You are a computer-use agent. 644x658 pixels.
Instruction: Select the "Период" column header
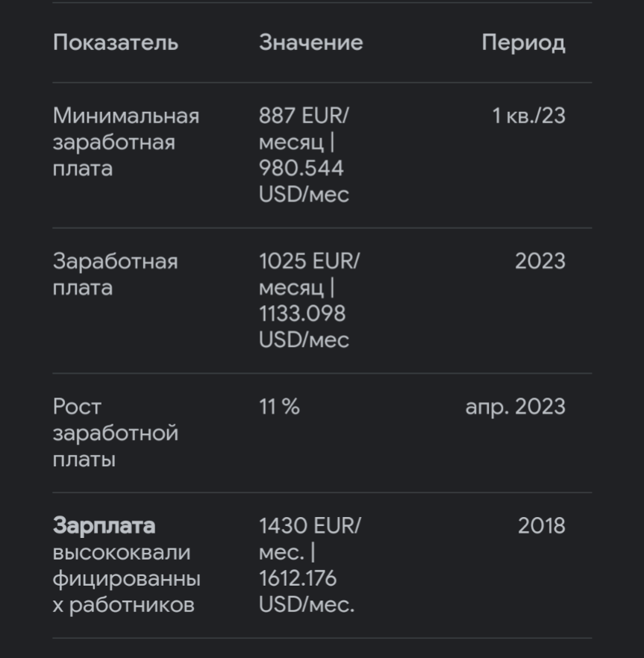point(523,43)
